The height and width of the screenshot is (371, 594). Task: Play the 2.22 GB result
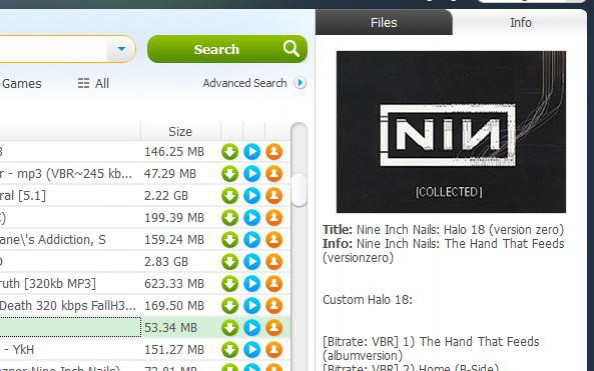click(252, 196)
